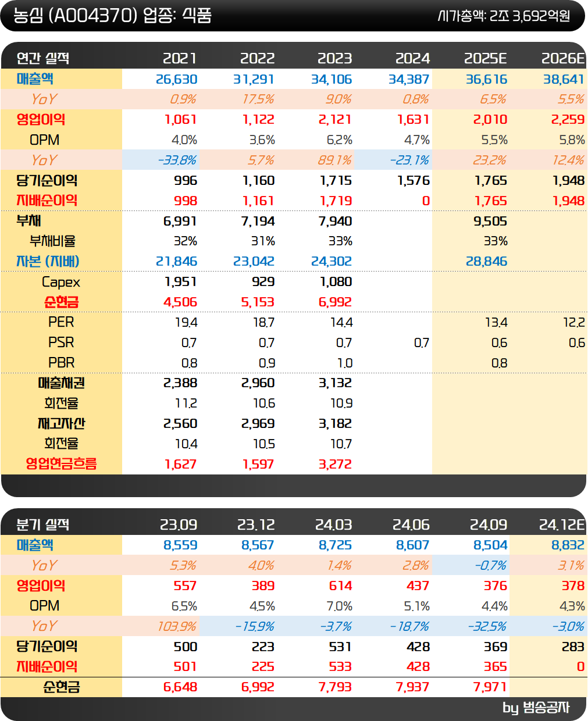Select the 2025E liabilities value 9,505
The height and width of the screenshot is (721, 588).
pyautogui.click(x=490, y=221)
